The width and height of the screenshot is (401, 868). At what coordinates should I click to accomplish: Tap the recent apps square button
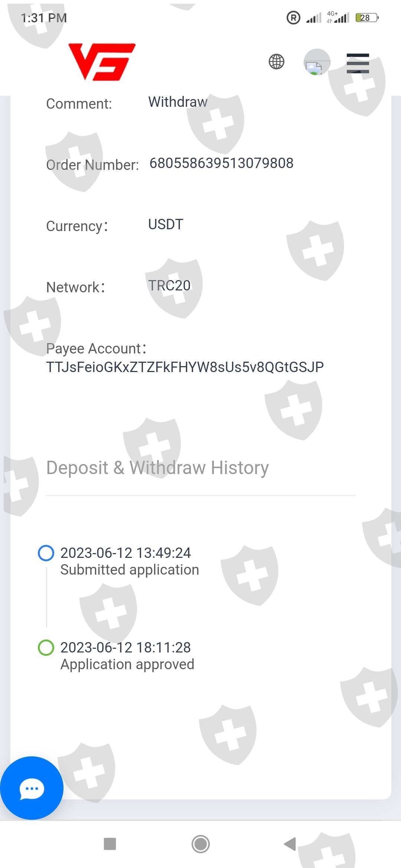click(x=110, y=844)
